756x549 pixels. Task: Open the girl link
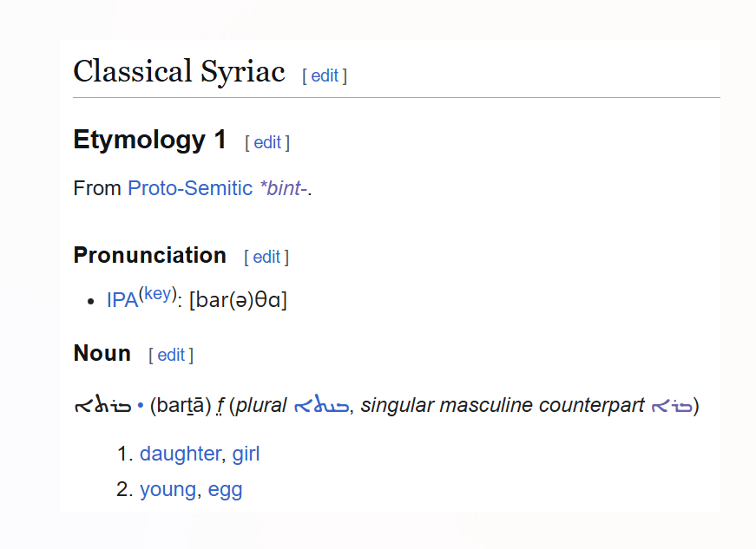[246, 454]
